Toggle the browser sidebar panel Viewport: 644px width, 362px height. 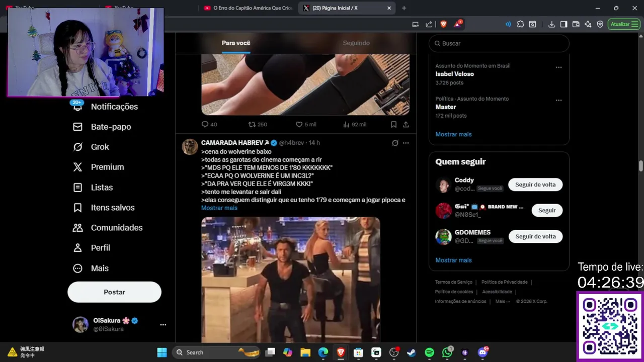point(563,24)
